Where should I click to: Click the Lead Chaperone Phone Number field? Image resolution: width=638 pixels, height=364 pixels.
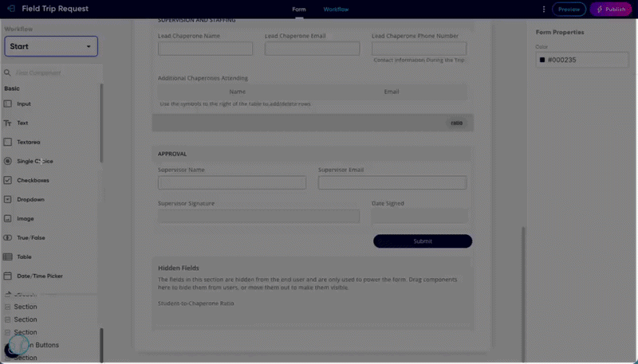pyautogui.click(x=419, y=49)
